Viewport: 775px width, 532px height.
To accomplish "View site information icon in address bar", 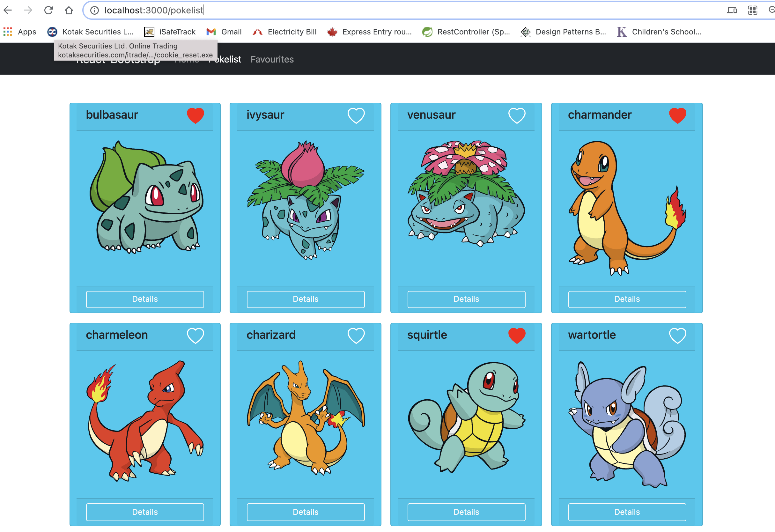I will pyautogui.click(x=95, y=10).
